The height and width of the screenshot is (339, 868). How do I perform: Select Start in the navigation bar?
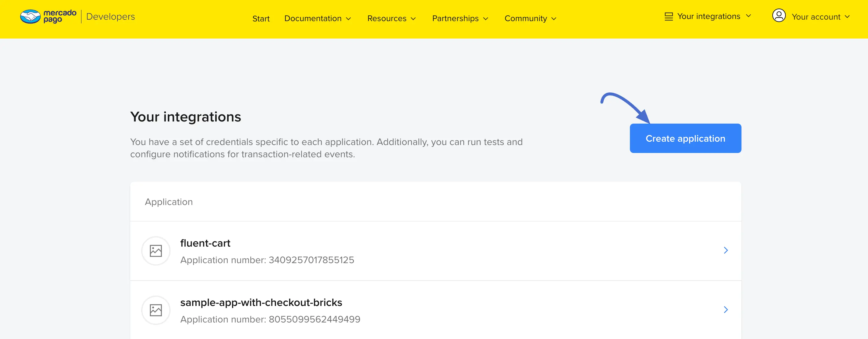pos(261,19)
